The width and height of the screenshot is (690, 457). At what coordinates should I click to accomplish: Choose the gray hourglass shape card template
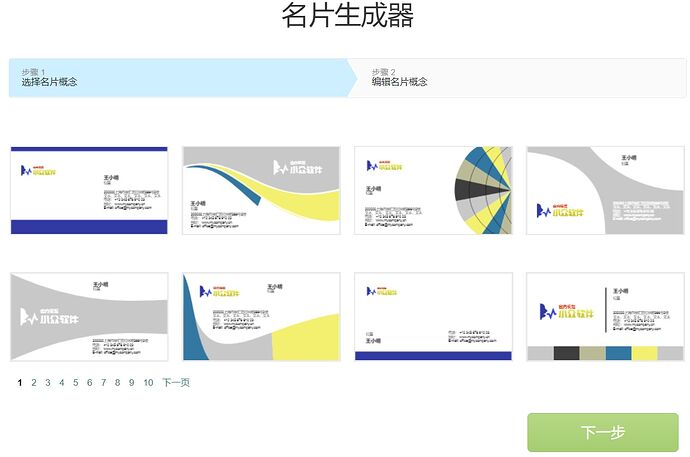coord(89,317)
